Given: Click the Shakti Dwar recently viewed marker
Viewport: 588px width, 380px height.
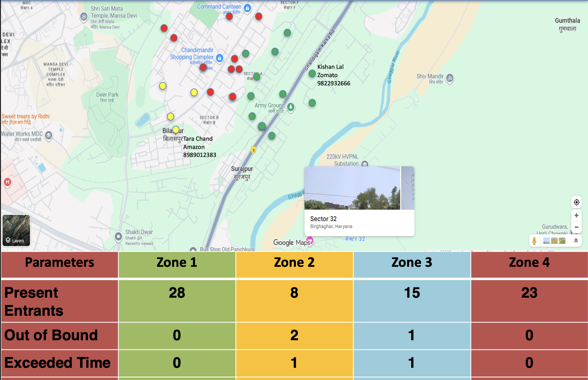Looking at the screenshot, I should pyautogui.click(x=118, y=237).
